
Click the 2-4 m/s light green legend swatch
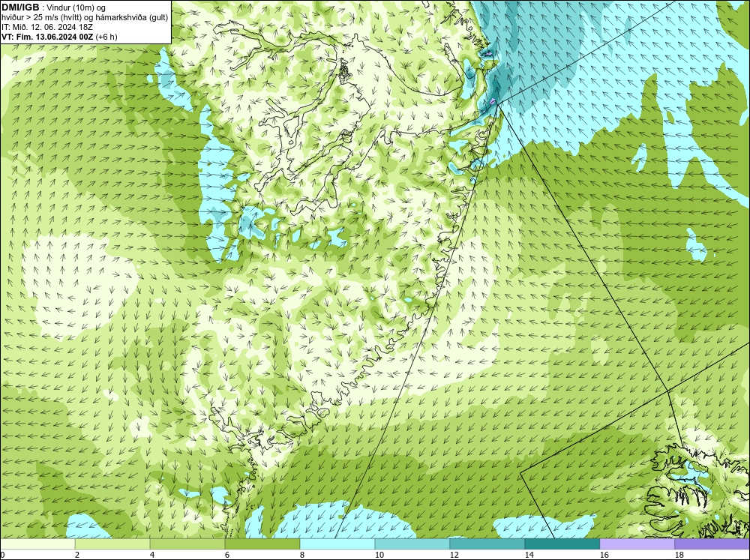112,544
